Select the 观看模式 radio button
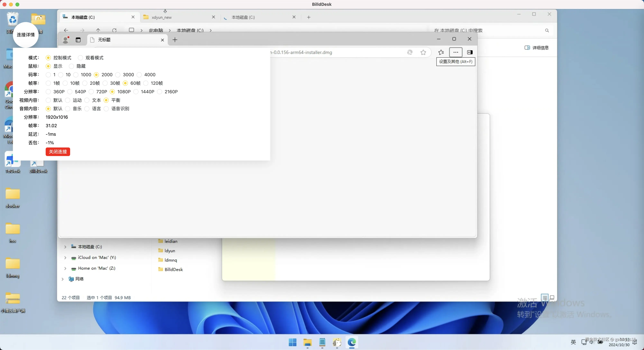The image size is (644, 350). 80,58
